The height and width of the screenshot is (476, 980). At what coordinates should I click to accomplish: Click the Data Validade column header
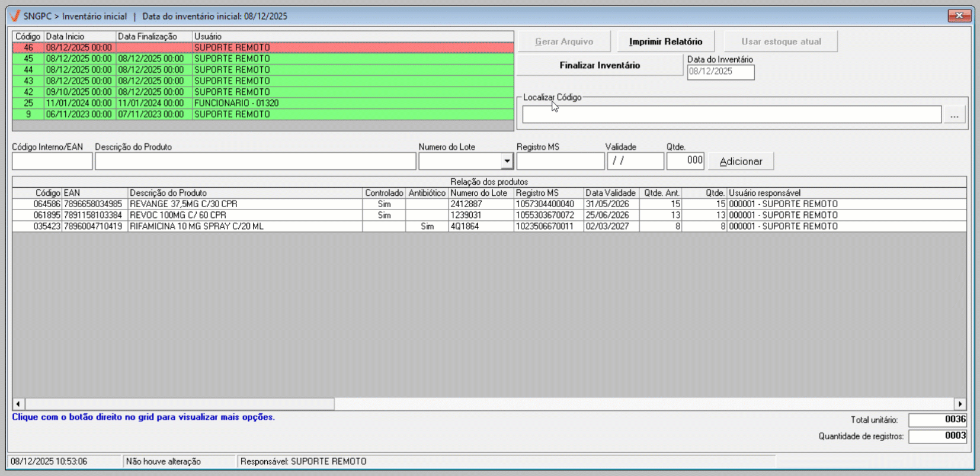pos(610,193)
